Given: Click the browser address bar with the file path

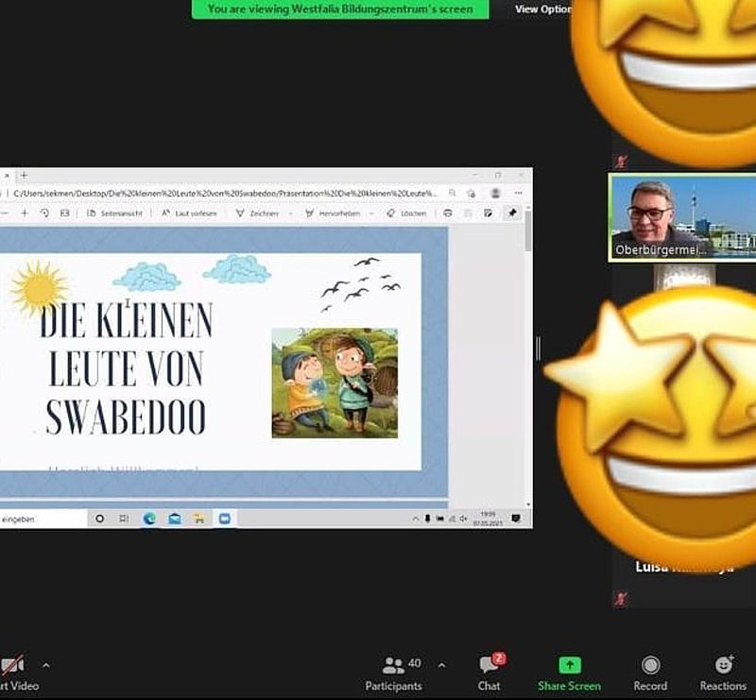Looking at the screenshot, I should tap(227, 193).
